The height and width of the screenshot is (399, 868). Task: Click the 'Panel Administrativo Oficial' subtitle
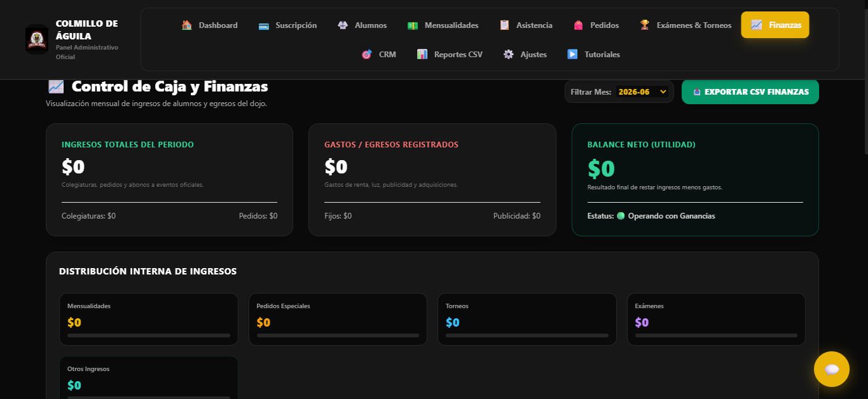(x=87, y=52)
